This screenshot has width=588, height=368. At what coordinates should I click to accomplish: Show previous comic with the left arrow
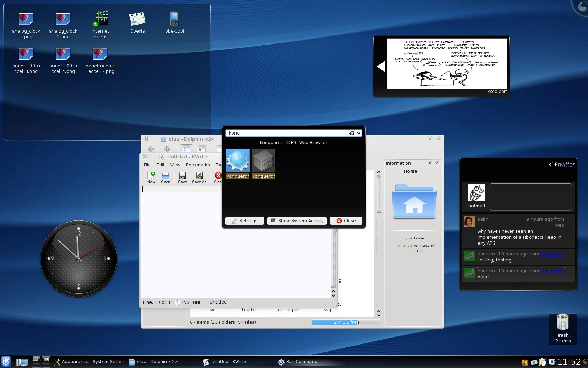point(381,66)
